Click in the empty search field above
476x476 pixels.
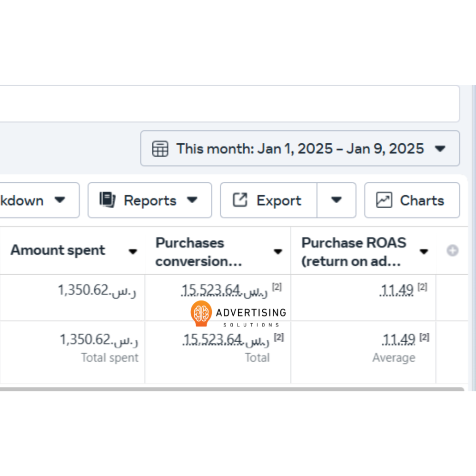click(x=228, y=104)
